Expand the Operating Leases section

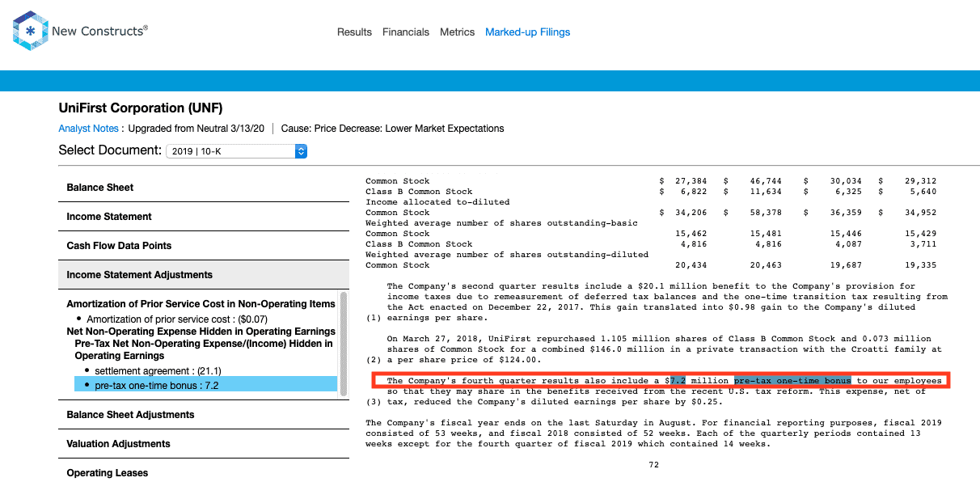pyautogui.click(x=204, y=473)
